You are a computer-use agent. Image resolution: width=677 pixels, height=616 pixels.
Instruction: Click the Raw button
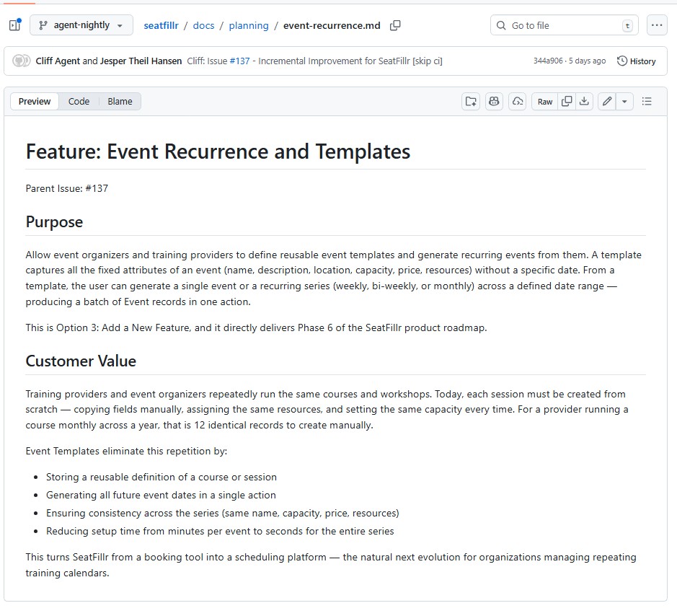(545, 102)
